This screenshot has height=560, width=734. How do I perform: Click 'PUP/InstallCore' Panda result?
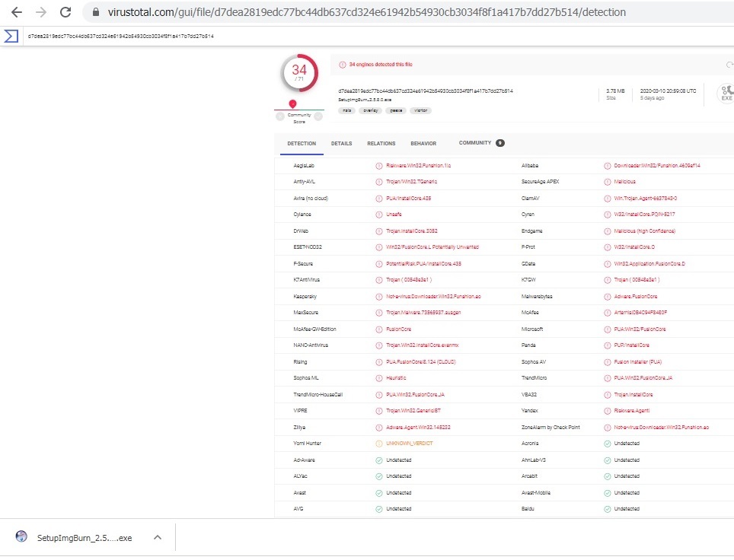pos(631,345)
